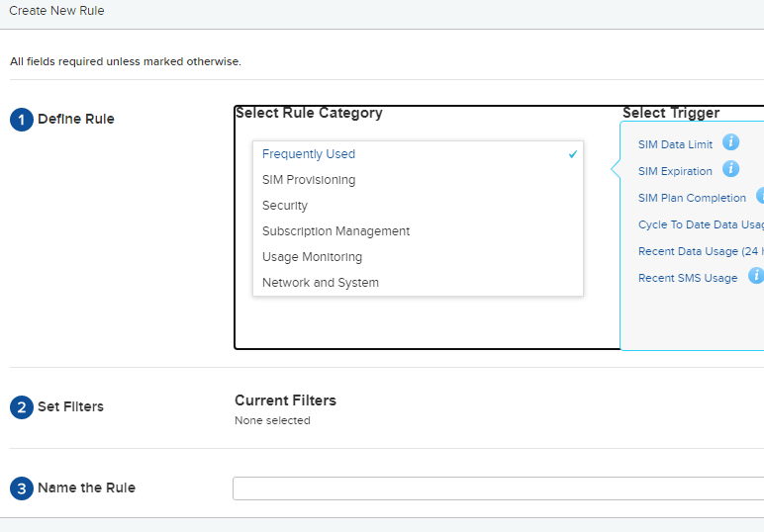Click the Name the Rule text field
This screenshot has width=764, height=532.
coord(499,488)
